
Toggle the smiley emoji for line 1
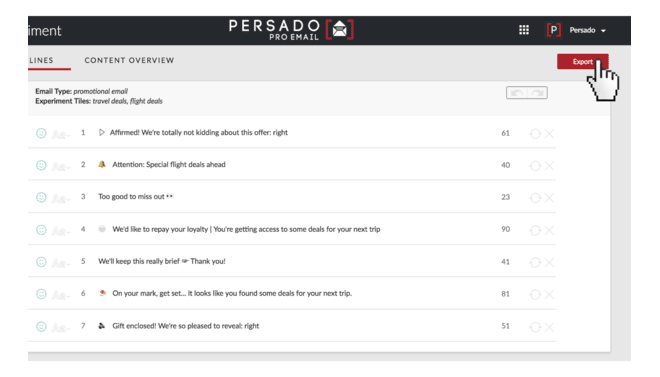[x=41, y=133]
